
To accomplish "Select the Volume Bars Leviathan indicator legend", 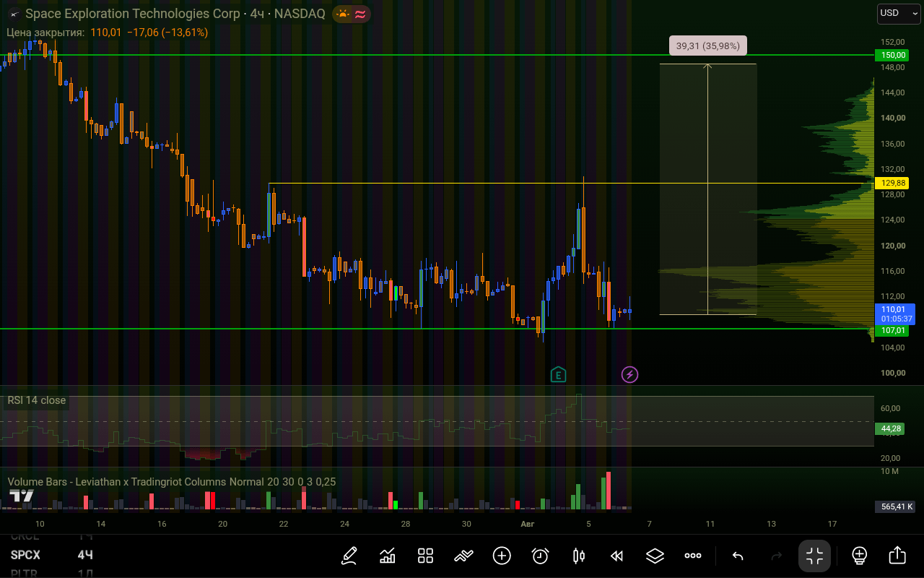I will 172,482.
